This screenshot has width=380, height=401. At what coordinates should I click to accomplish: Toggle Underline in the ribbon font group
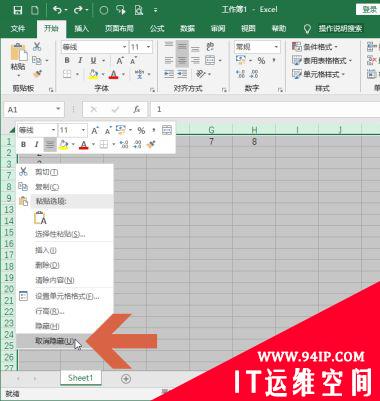coord(93,61)
